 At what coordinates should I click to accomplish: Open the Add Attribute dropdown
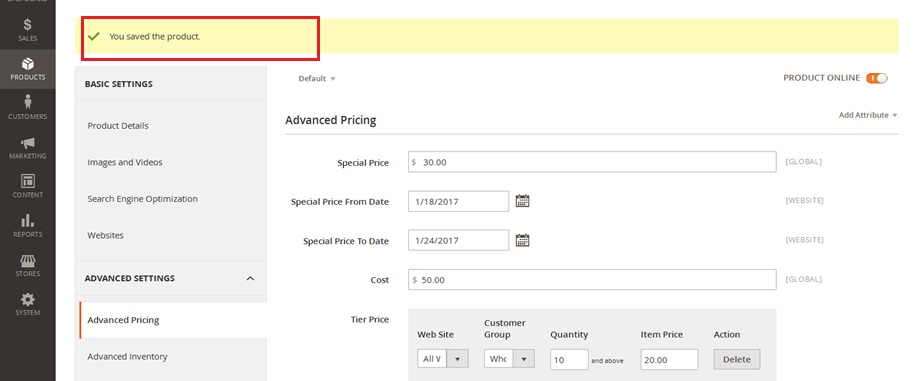[868, 115]
